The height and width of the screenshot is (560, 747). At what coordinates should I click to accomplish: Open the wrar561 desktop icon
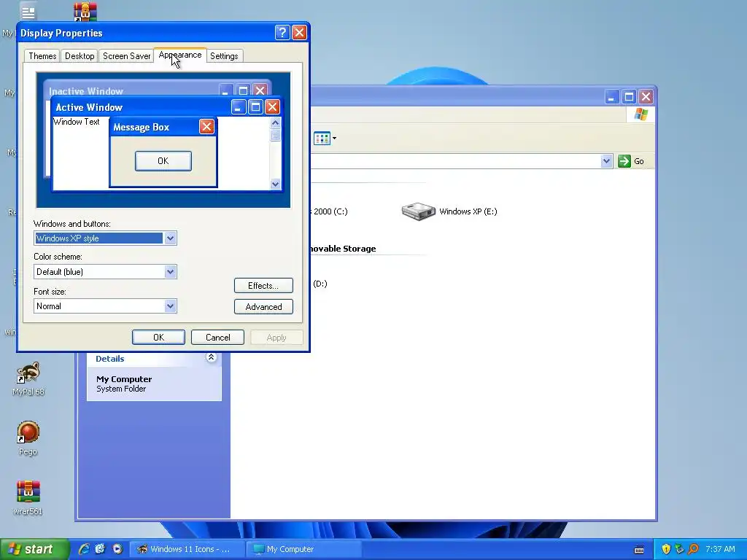[28, 497]
